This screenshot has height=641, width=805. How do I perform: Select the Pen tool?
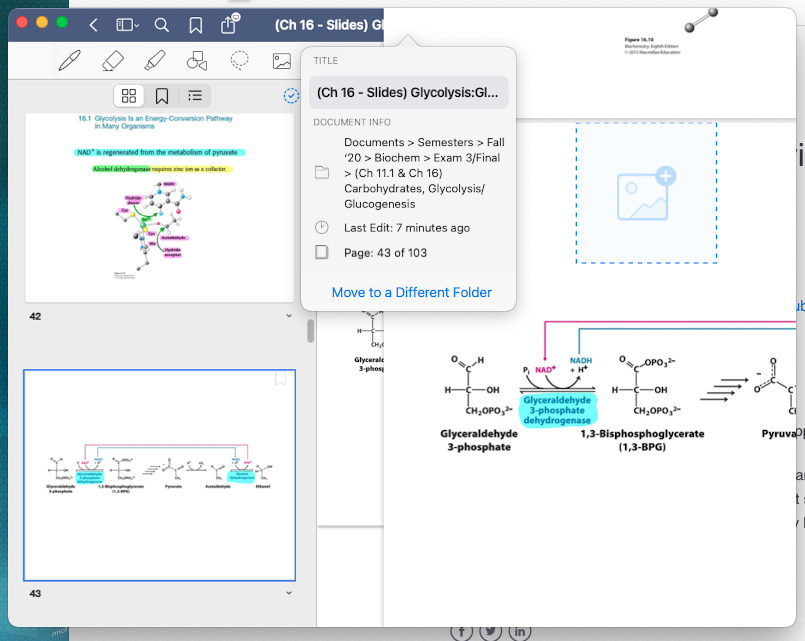[x=70, y=60]
